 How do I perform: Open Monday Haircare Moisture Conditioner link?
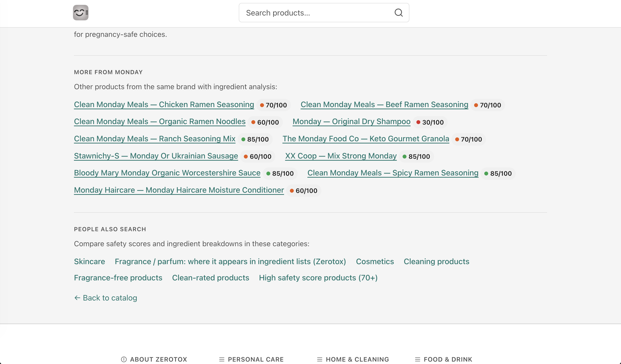(x=179, y=190)
